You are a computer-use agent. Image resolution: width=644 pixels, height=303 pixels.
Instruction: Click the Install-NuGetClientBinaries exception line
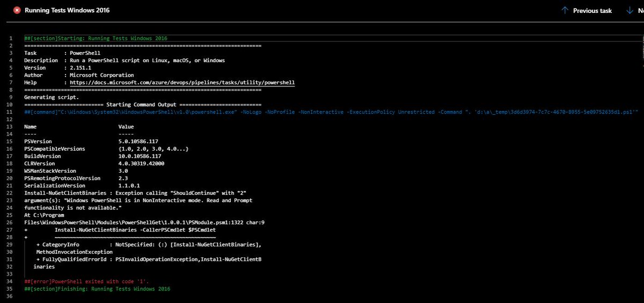pos(135,193)
